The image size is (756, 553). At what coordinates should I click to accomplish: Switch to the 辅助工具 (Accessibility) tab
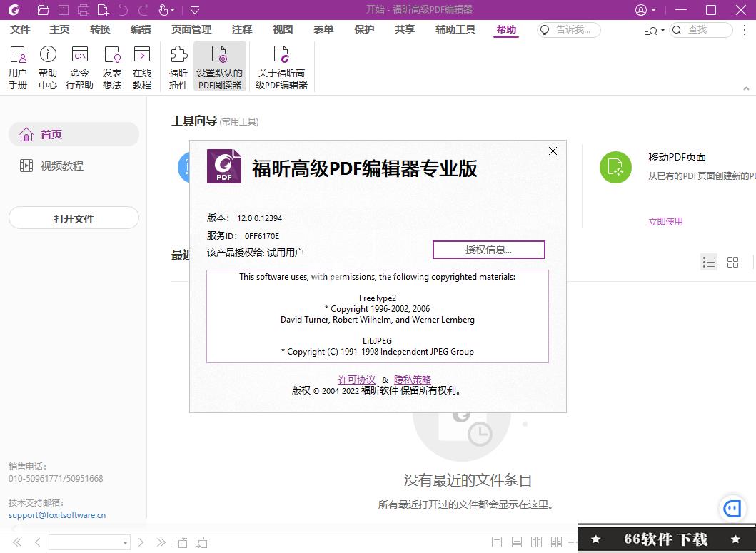point(455,29)
